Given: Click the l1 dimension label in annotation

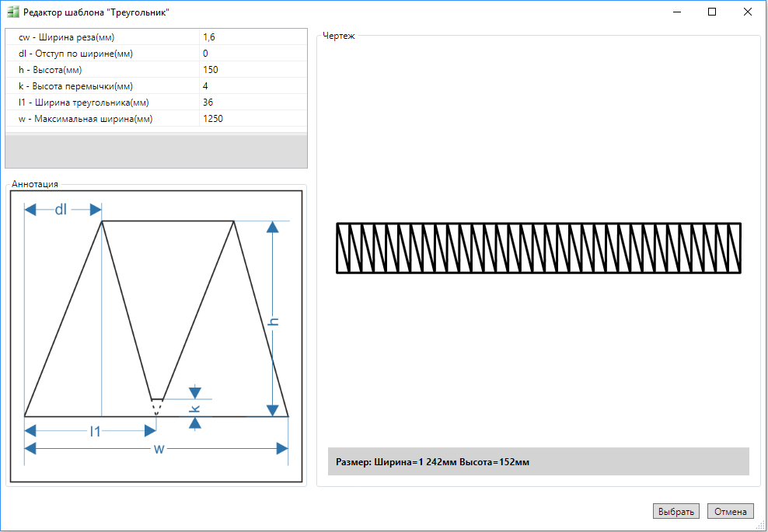Looking at the screenshot, I should [95, 431].
